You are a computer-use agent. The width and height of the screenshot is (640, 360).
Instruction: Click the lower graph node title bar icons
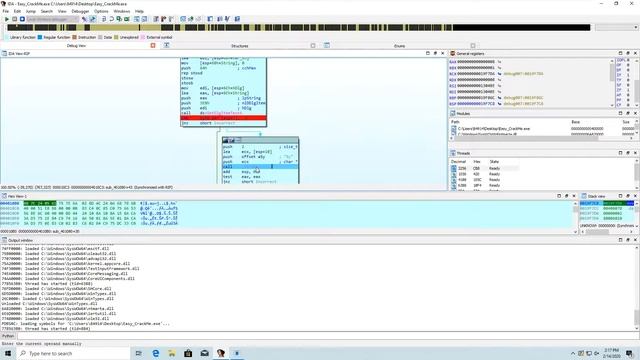coord(231,140)
